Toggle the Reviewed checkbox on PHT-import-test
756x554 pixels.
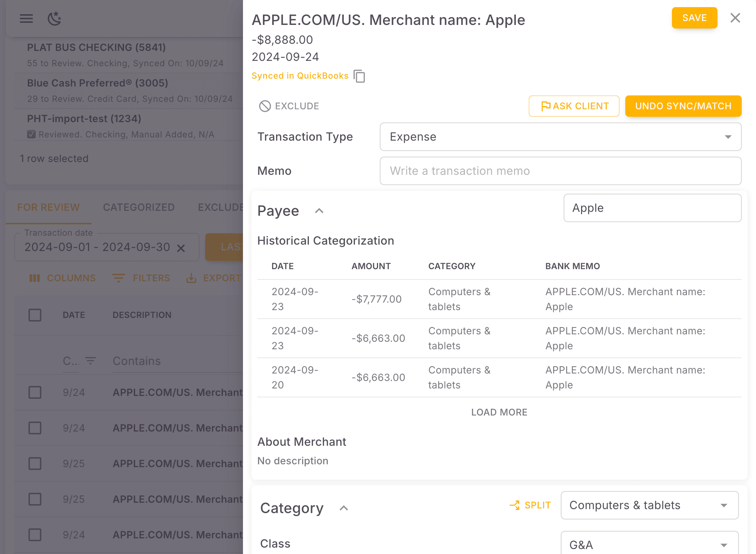pyautogui.click(x=31, y=134)
